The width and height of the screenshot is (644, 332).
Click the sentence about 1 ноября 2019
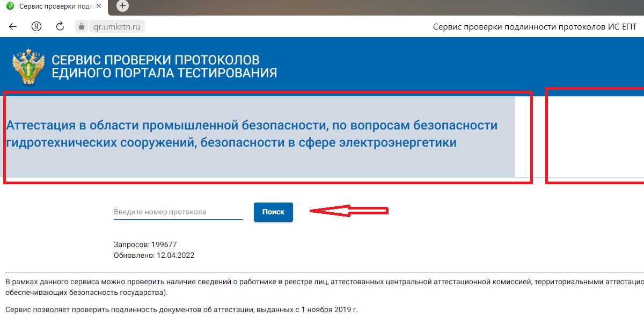[x=181, y=310]
